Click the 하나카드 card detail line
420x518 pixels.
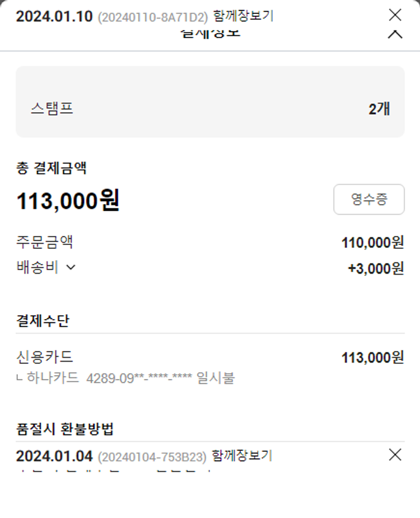[126, 378]
